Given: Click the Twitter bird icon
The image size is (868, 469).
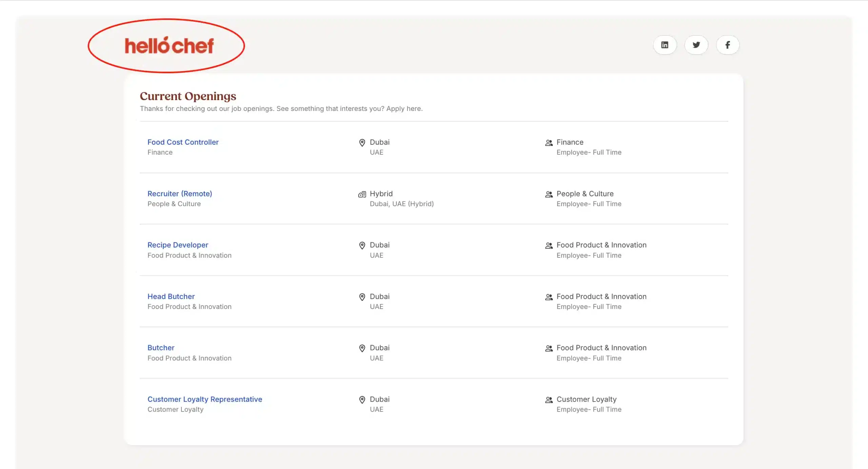Looking at the screenshot, I should point(696,45).
